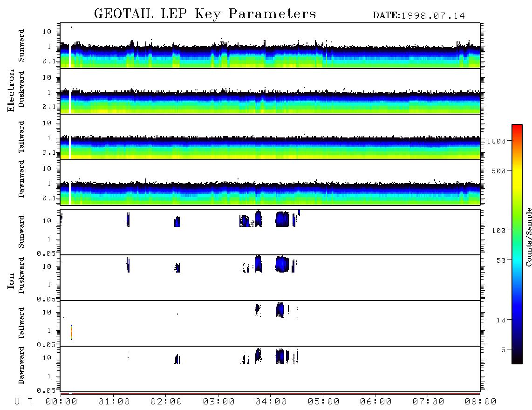Viewport: 532px width, 410px height.
Task: Click the 500 colorbar tick label
Action: [498, 171]
